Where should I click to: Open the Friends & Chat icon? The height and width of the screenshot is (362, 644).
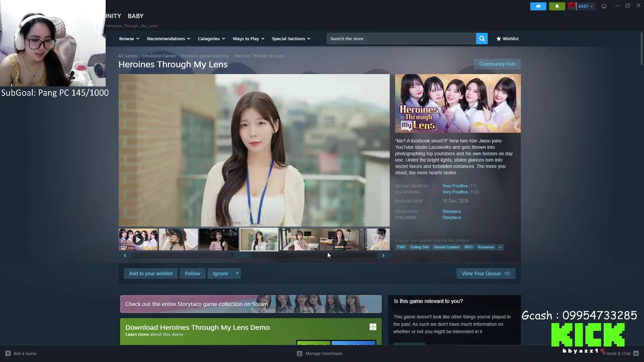point(636,353)
